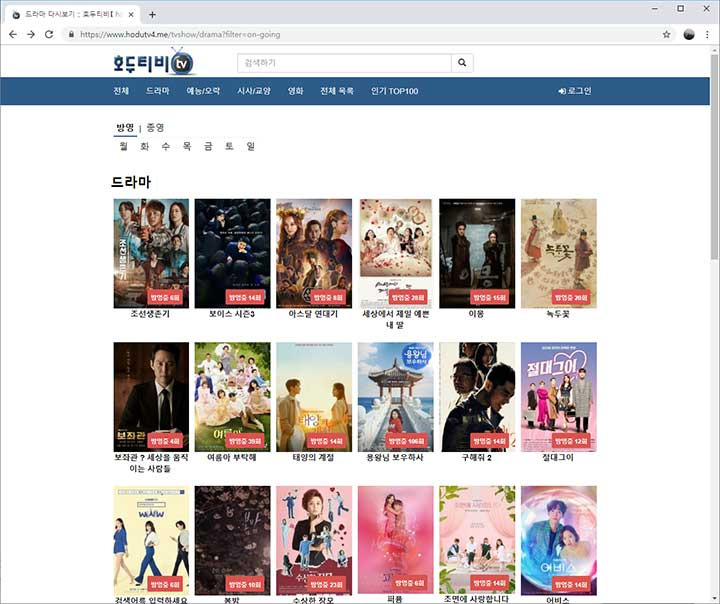The image size is (720, 604).
Task: Filter by Wednesday with 수
Action: click(x=166, y=147)
